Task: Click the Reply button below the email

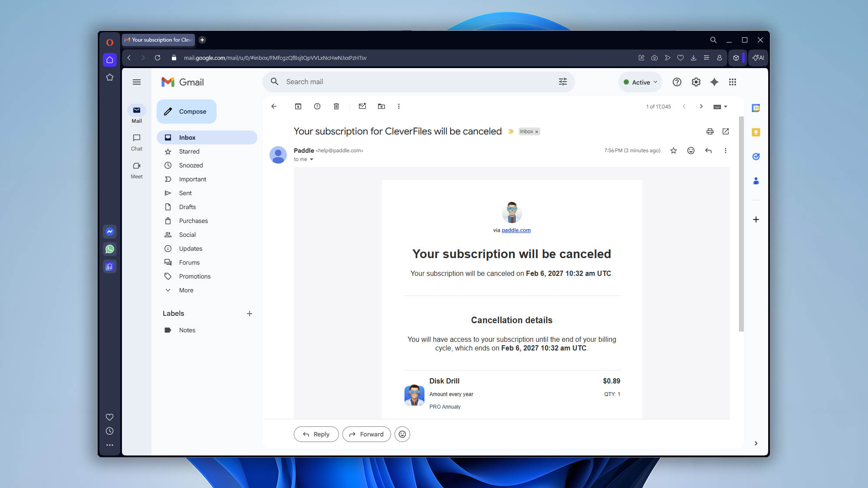Action: click(x=316, y=434)
